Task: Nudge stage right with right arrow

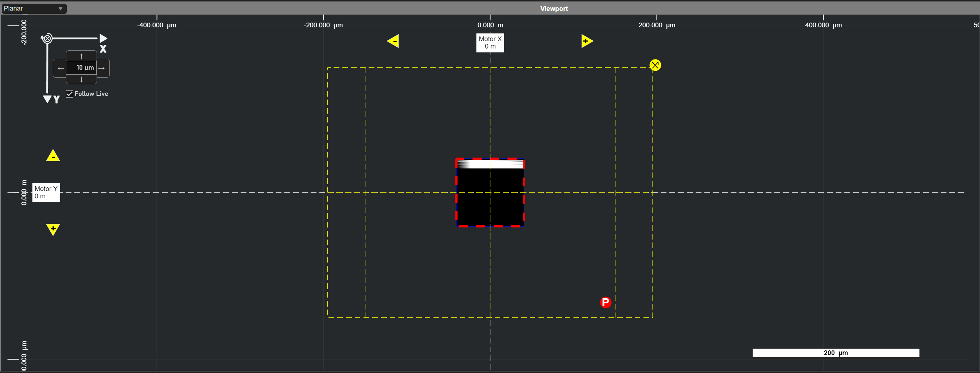Action: (102, 68)
